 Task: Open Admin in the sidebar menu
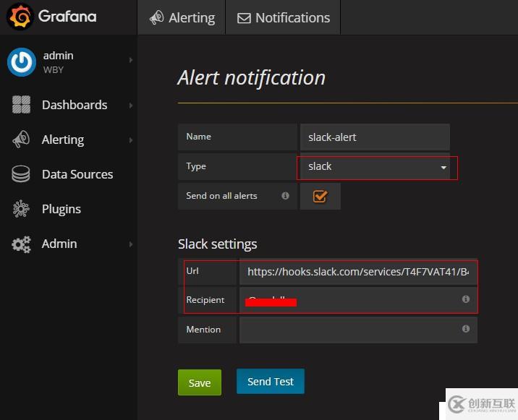tap(59, 244)
